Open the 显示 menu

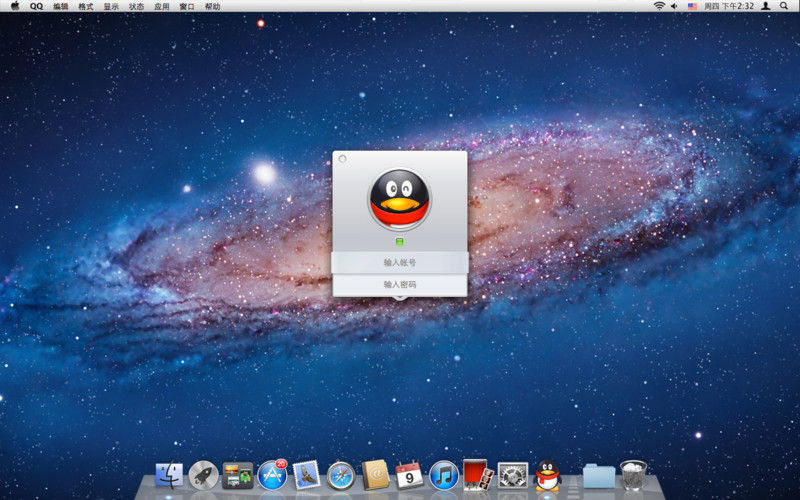(111, 6)
